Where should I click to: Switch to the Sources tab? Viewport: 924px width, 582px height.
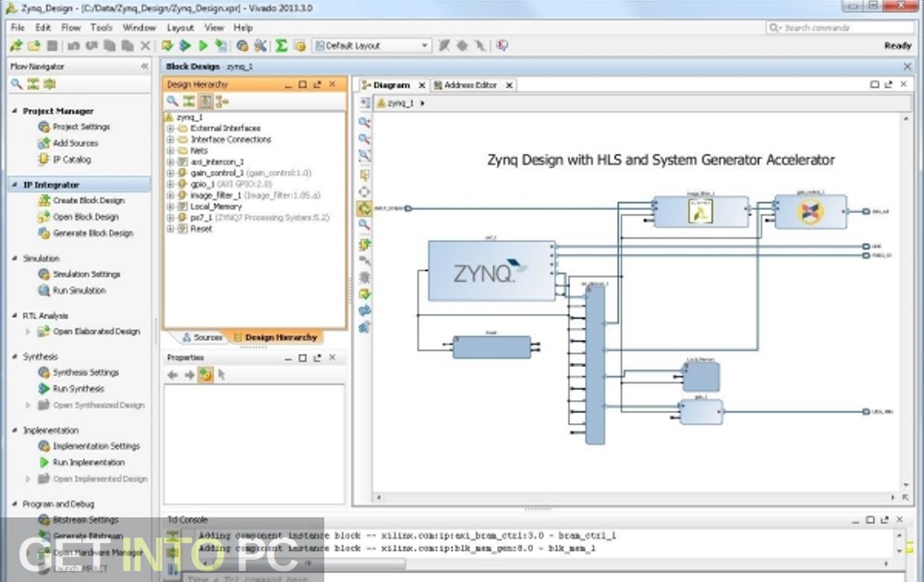[x=202, y=337]
